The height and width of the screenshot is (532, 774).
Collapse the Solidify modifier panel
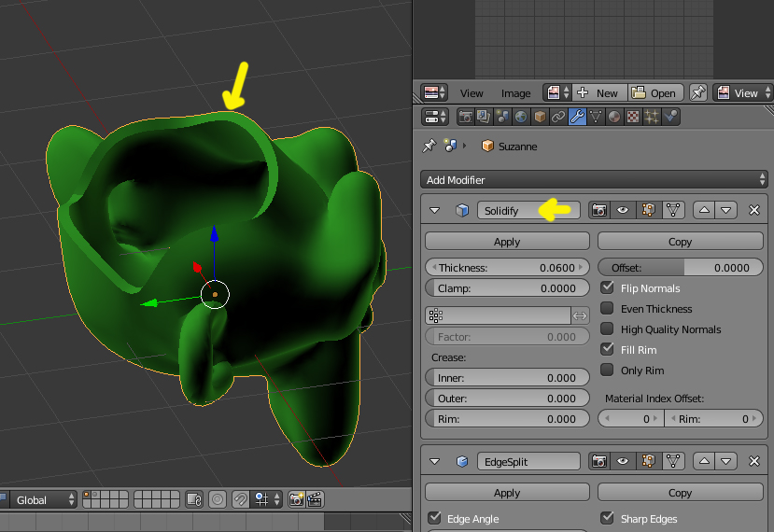pyautogui.click(x=434, y=210)
